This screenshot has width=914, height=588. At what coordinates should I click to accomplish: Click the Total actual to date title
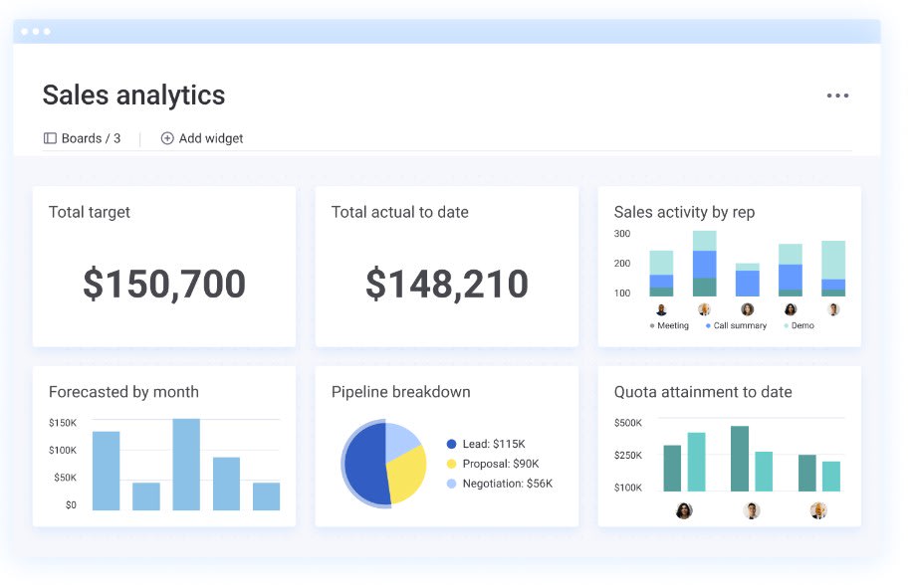[x=400, y=212]
